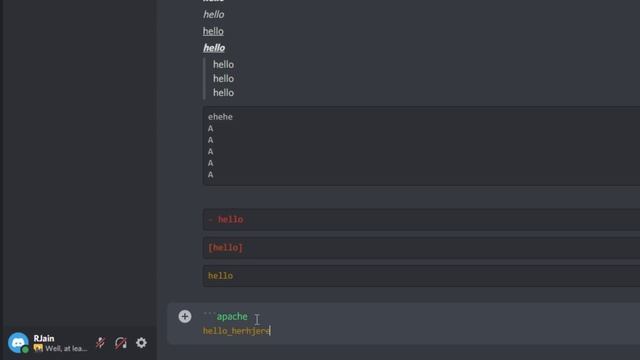Click inside the message input after 'apache'
Image resolution: width=640 pixels, height=360 pixels.
[x=250, y=317]
